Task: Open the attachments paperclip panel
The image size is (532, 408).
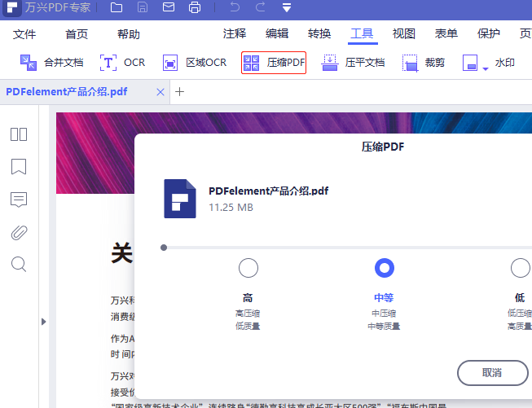Action: click(x=19, y=233)
